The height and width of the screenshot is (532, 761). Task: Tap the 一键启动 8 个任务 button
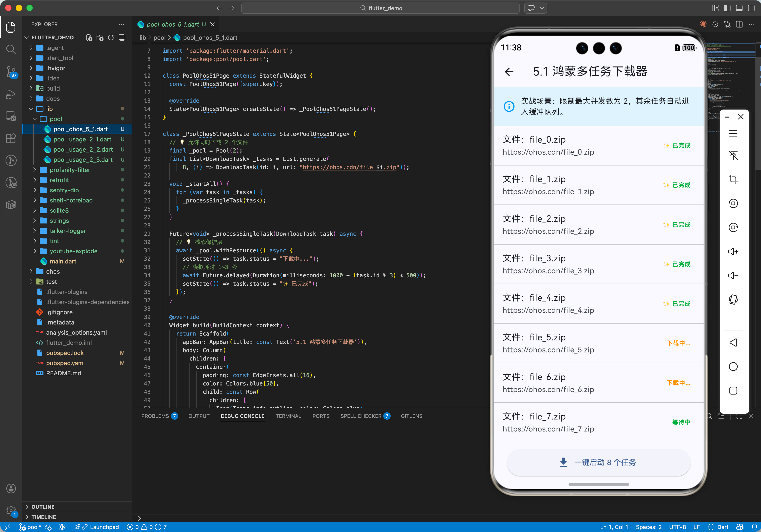(598, 462)
